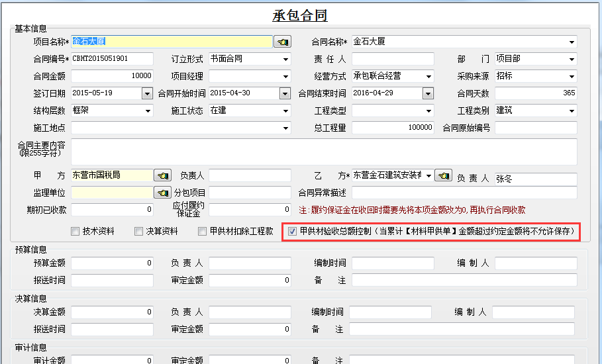Click into the 合同主要内容 text area
This screenshot has width=602, height=364.
tap(323, 152)
